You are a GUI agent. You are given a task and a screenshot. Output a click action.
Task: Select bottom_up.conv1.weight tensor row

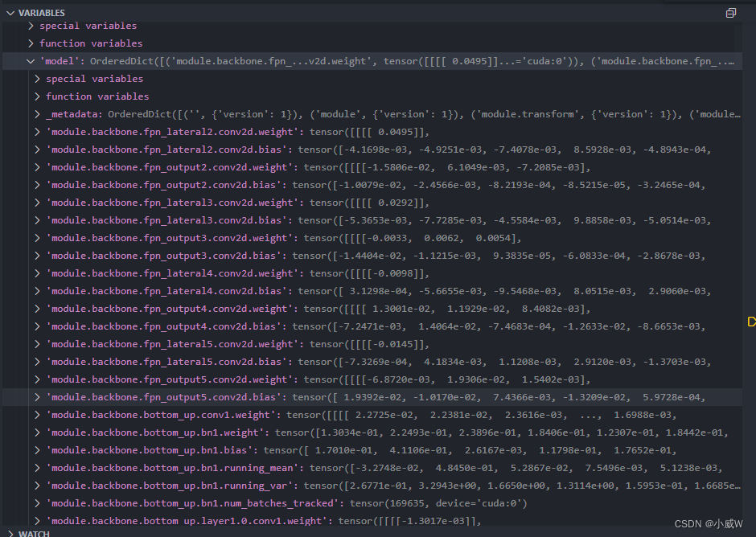(x=372, y=415)
